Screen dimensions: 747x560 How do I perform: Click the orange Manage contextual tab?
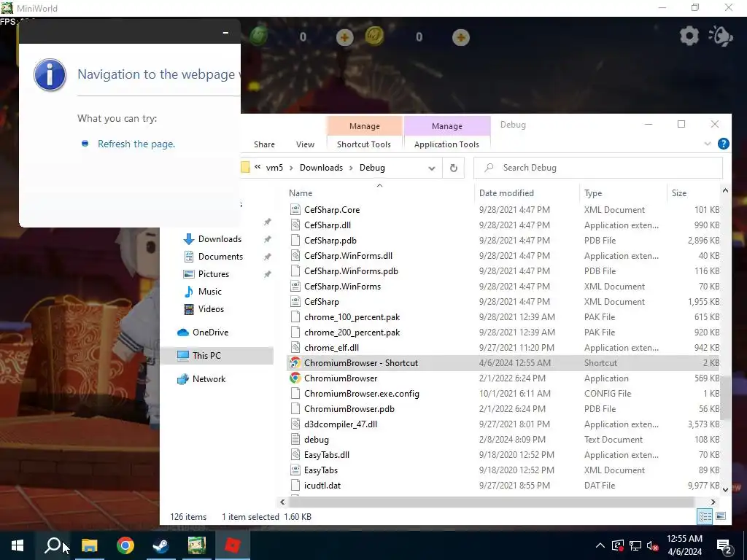(x=365, y=126)
